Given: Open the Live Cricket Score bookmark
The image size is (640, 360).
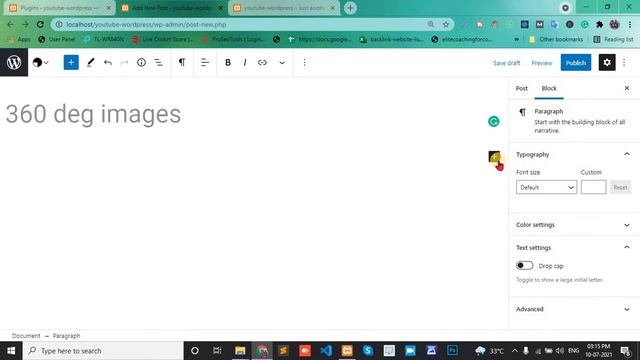Looking at the screenshot, I should pos(162,39).
